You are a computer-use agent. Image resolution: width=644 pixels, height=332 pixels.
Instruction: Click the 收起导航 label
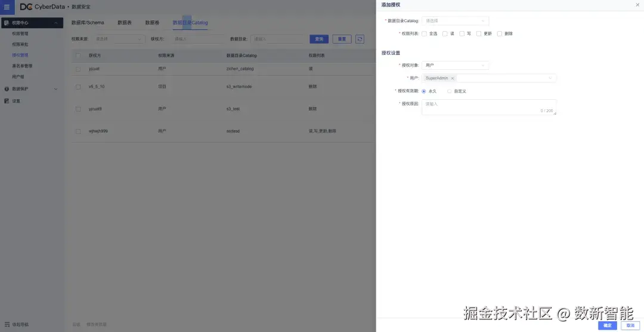point(20,325)
